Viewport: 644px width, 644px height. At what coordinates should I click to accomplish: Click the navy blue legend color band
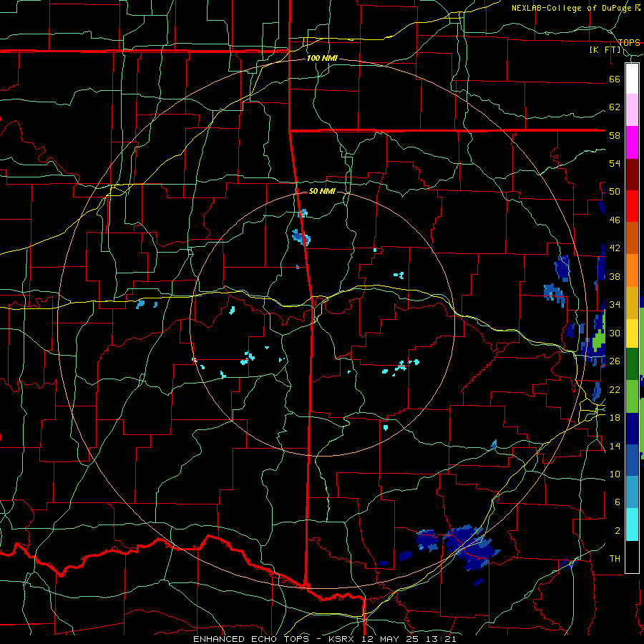(632, 429)
